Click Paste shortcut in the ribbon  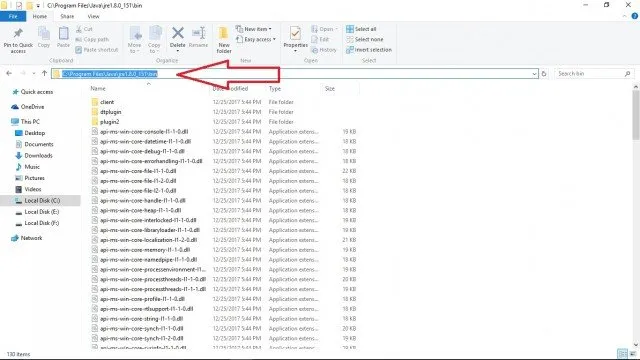tap(97, 50)
